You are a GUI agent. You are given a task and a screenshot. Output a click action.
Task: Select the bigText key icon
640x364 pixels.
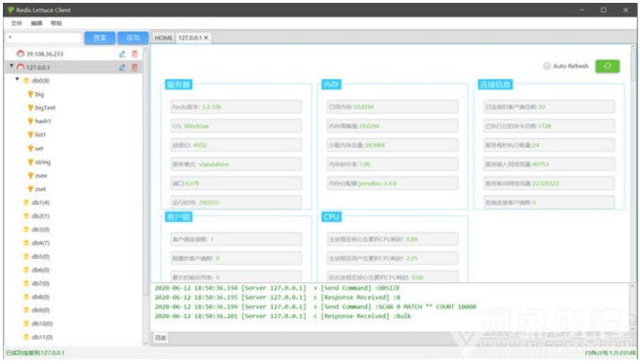coord(30,108)
